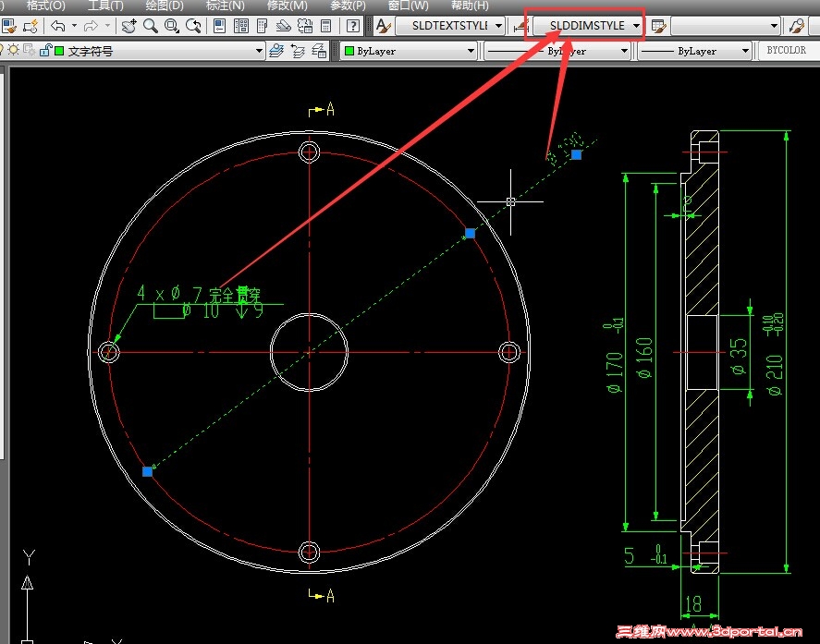
Task: Open the Layer States Manager icon
Action: 319,51
